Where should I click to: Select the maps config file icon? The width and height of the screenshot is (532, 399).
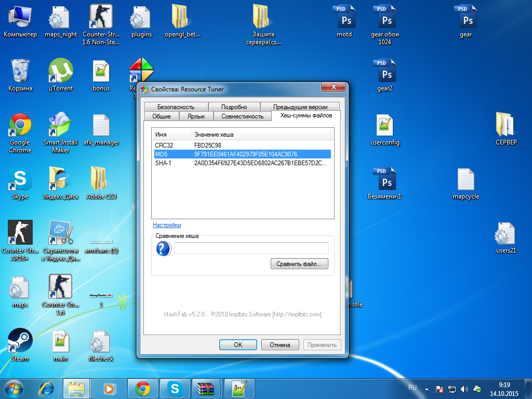(x=20, y=292)
